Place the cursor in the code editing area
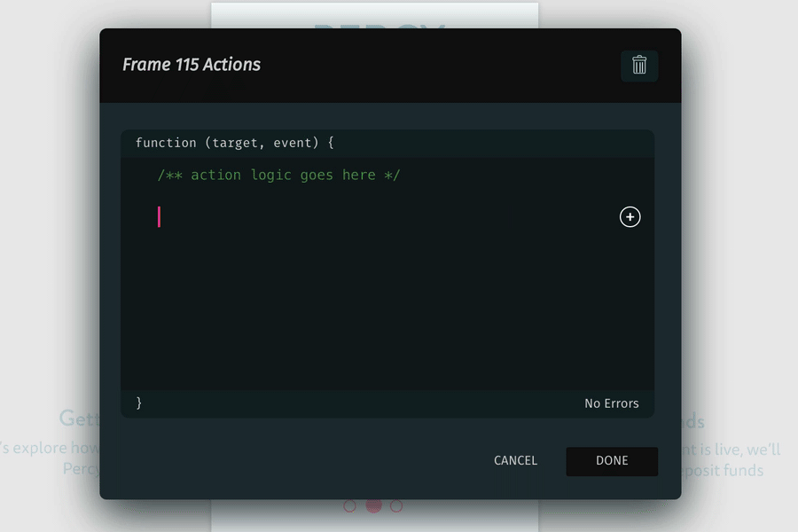The image size is (798, 532). pyautogui.click(x=387, y=274)
